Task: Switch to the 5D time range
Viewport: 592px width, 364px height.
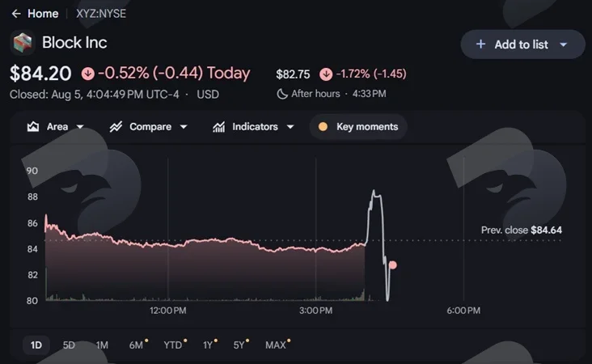Action: pos(69,345)
